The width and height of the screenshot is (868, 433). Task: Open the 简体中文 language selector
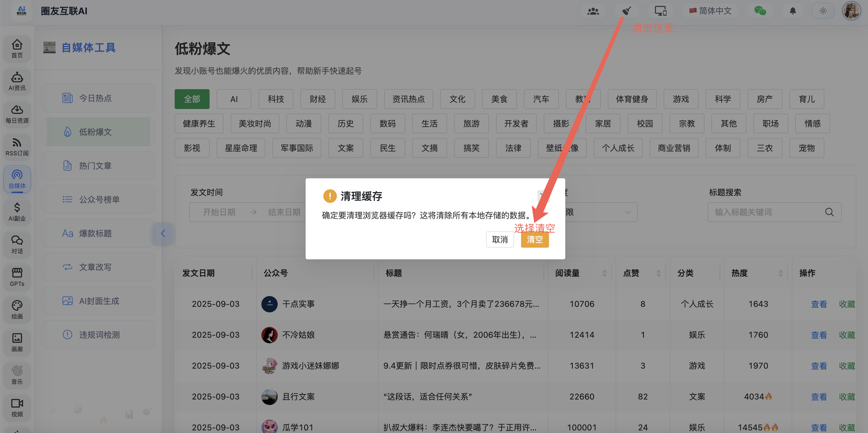pyautogui.click(x=710, y=11)
